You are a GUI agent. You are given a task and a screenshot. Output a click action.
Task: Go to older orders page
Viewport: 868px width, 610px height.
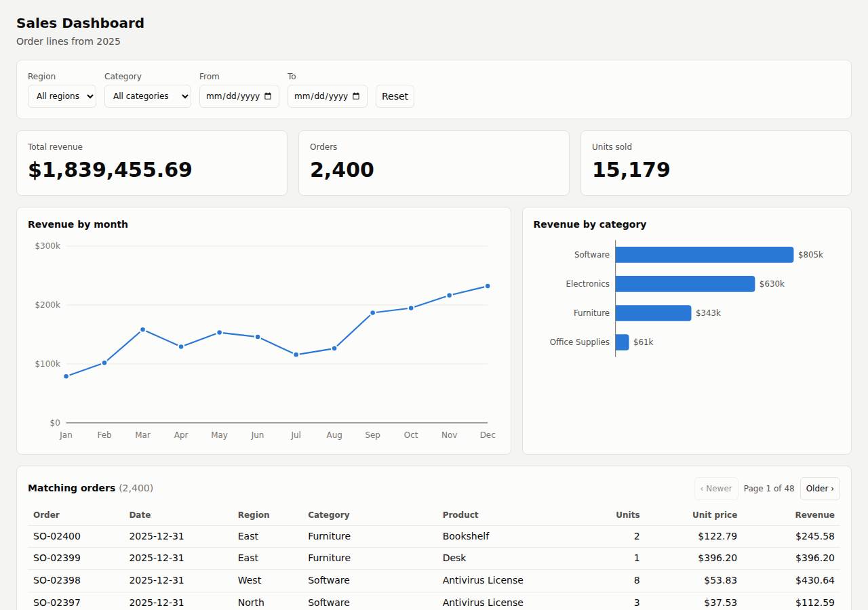click(820, 489)
